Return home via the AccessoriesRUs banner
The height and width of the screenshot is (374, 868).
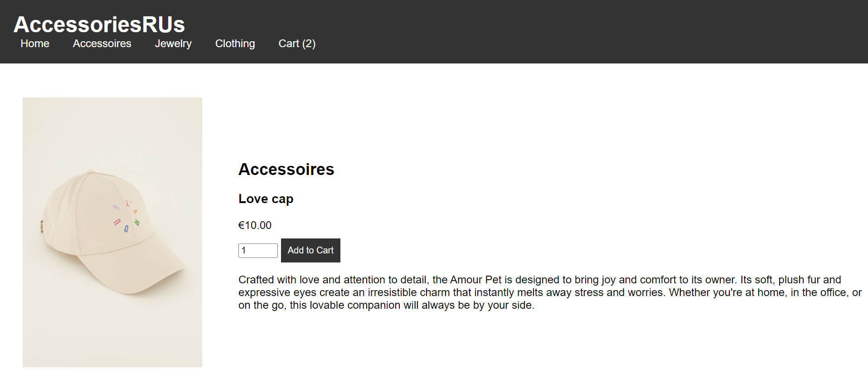pyautogui.click(x=99, y=24)
